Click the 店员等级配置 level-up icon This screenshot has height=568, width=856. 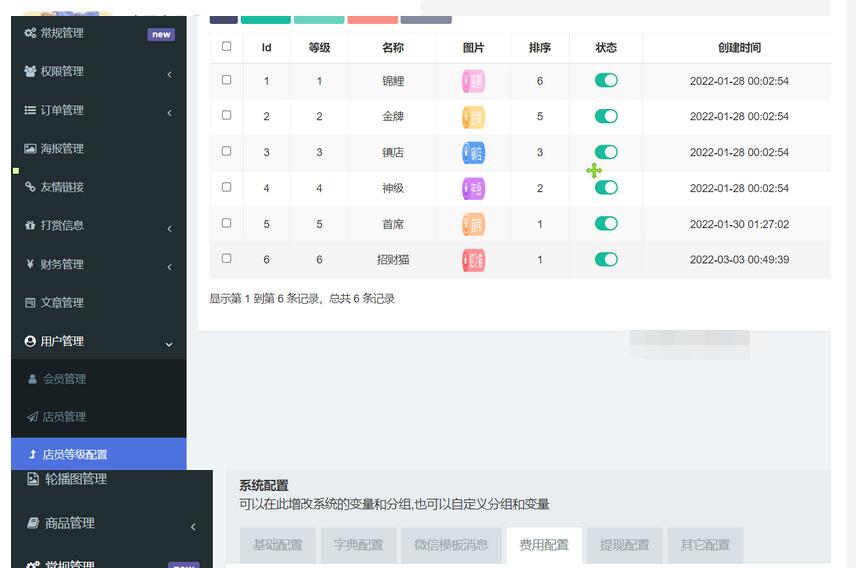pyautogui.click(x=32, y=454)
